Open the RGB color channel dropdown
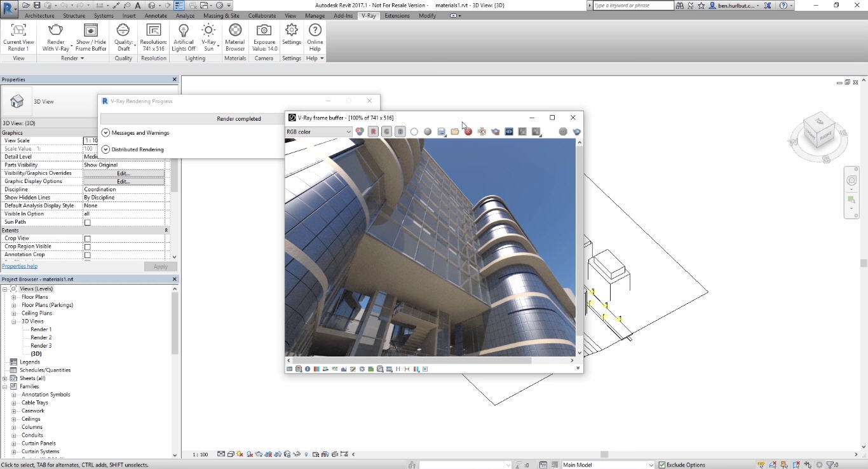 click(348, 132)
